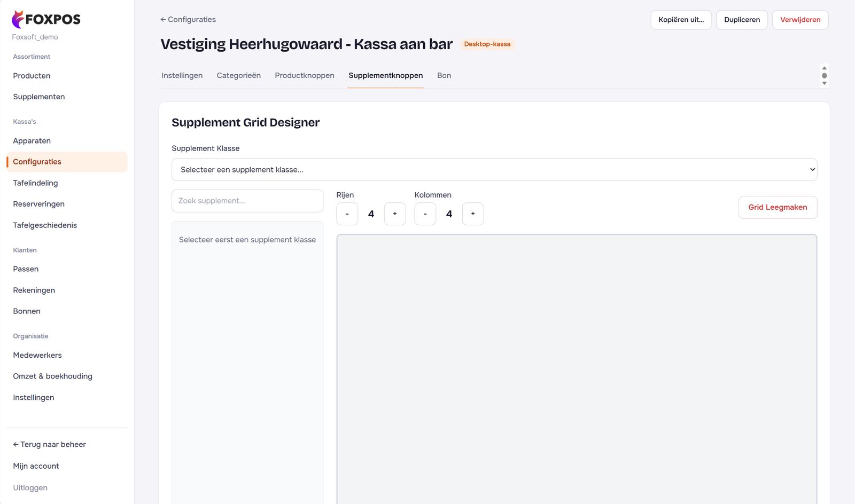Click the Dupliceren button
The image size is (855, 504).
click(742, 20)
